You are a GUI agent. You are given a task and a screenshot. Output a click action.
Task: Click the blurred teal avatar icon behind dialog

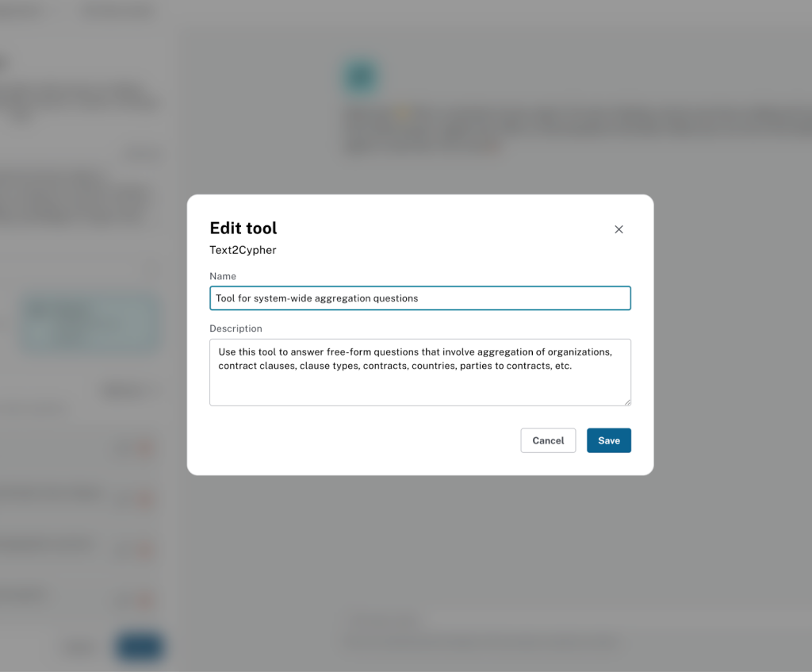(361, 77)
